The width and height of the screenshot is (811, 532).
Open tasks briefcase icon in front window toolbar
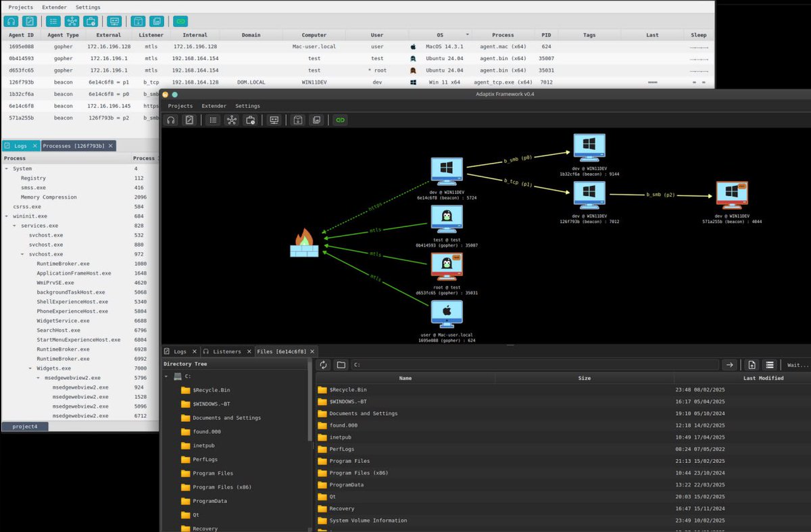250,120
